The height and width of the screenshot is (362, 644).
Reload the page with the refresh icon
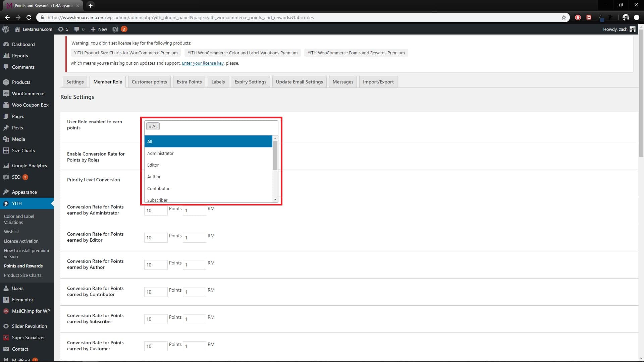click(x=29, y=17)
